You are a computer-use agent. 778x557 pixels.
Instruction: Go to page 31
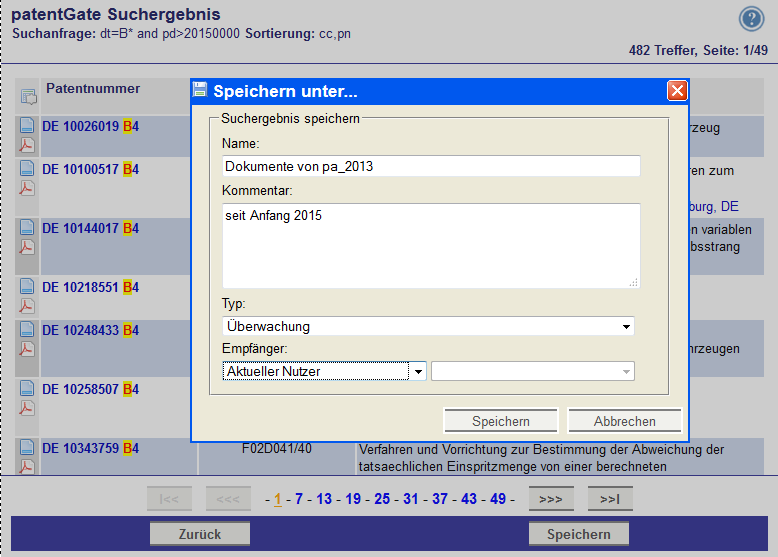point(411,499)
